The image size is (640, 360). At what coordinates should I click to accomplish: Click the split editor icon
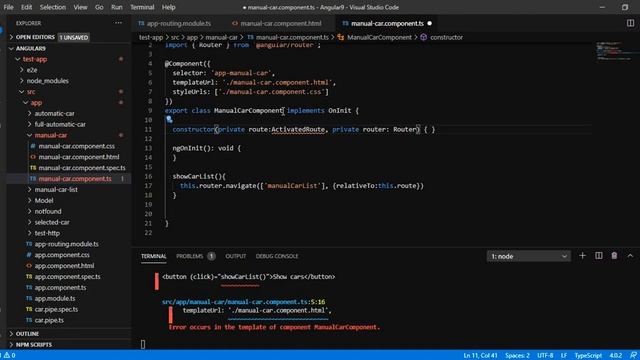click(630, 23)
